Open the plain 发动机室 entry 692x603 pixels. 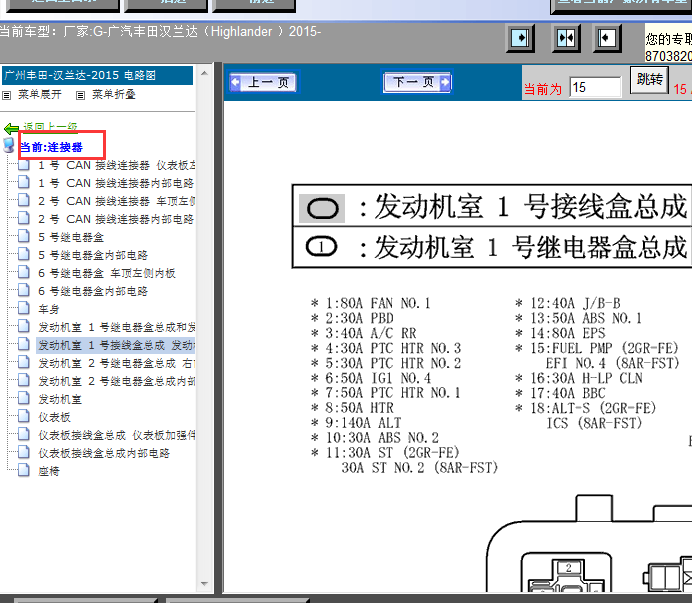[60, 399]
